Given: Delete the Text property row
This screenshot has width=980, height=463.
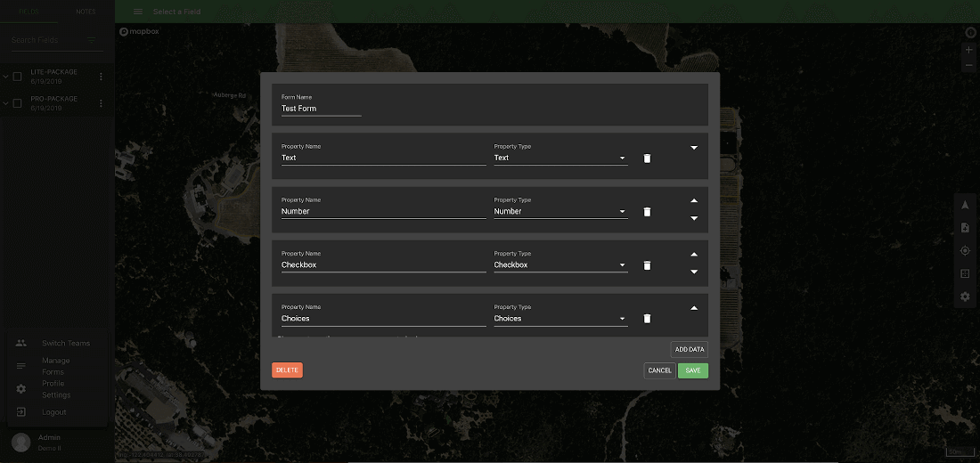Looking at the screenshot, I should pos(647,158).
